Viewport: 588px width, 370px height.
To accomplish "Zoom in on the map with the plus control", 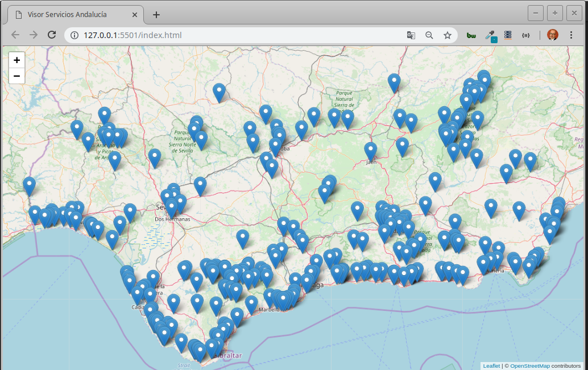I will click(16, 60).
